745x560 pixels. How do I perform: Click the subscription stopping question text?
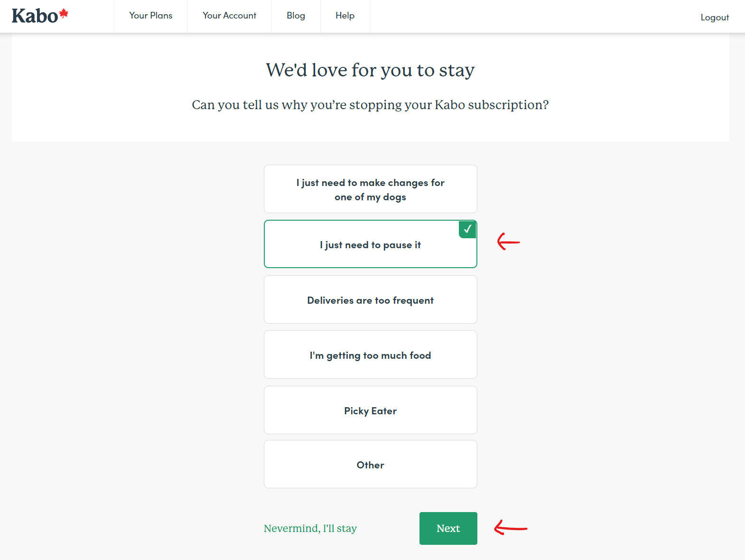tap(370, 105)
